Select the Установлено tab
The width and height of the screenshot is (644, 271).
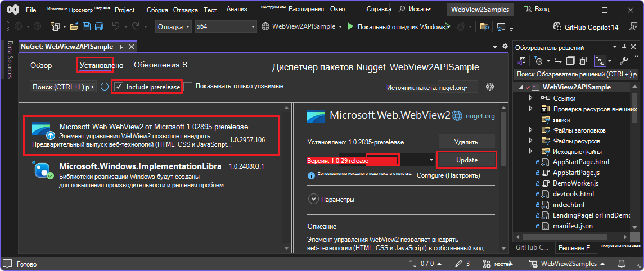point(101,65)
